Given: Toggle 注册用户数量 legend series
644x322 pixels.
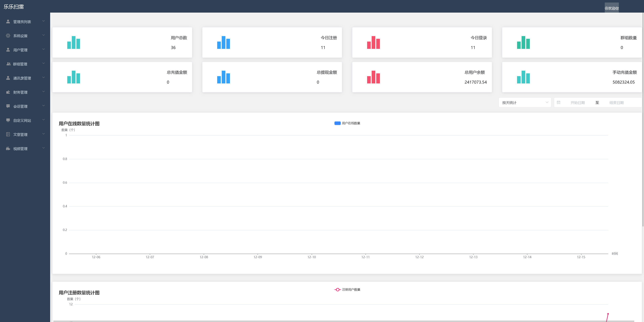Looking at the screenshot, I should point(347,289).
